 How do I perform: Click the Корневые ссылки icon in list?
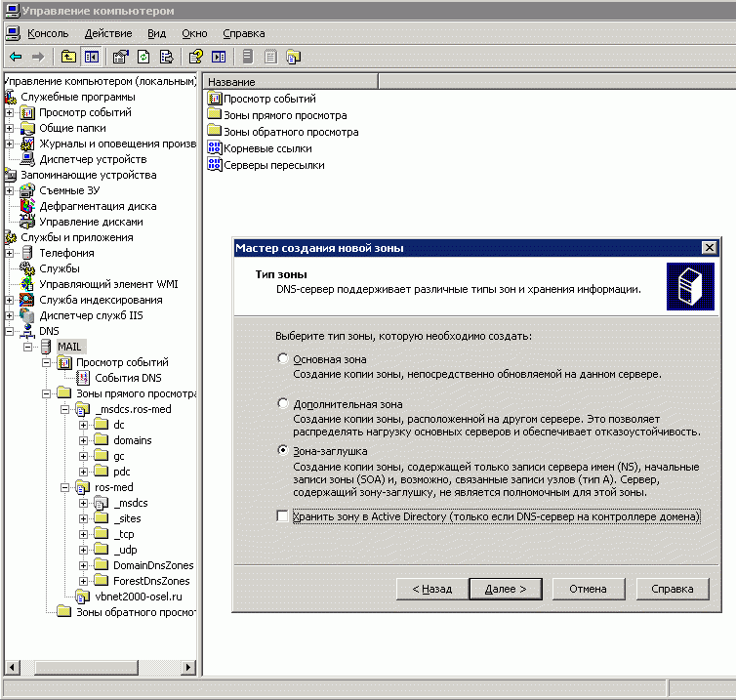(214, 147)
